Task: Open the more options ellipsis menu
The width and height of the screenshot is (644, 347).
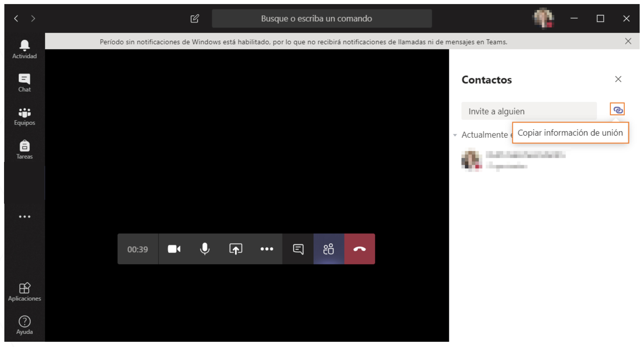Action: (x=267, y=249)
